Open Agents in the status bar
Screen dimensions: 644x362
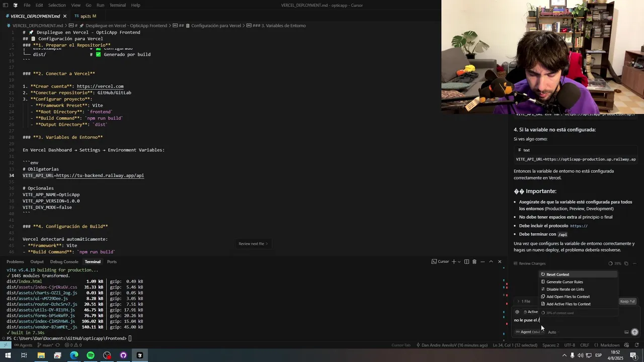coord(23,345)
